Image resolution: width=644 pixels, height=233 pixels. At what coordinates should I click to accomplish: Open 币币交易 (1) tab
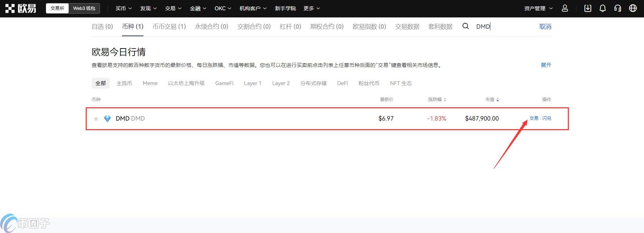169,26
